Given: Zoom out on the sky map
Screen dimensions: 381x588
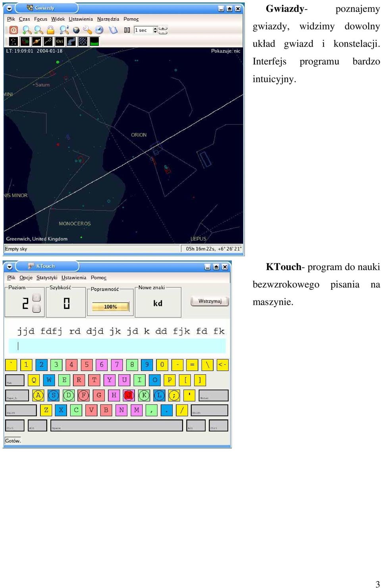Looking at the screenshot, I should (38, 30).
